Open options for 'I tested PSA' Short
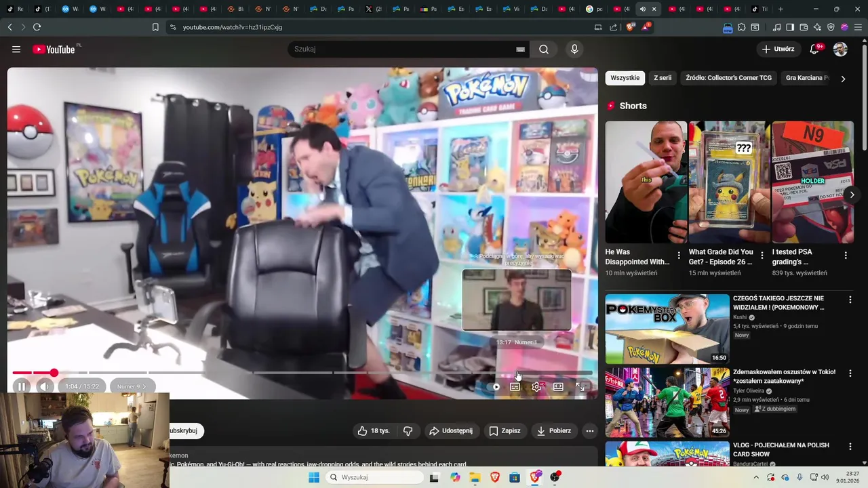Screen dimensions: 868x488 click(846, 256)
